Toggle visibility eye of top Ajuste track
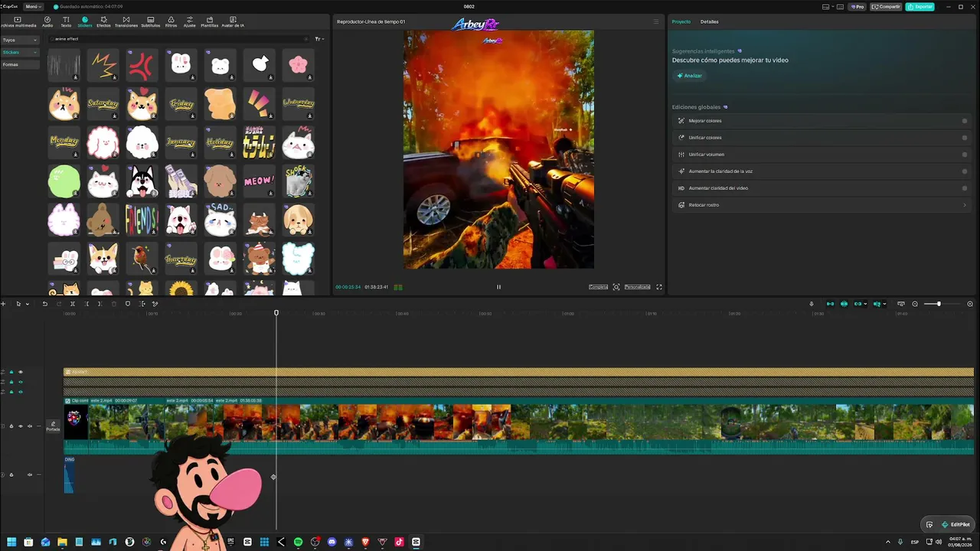980x551 pixels. (21, 372)
